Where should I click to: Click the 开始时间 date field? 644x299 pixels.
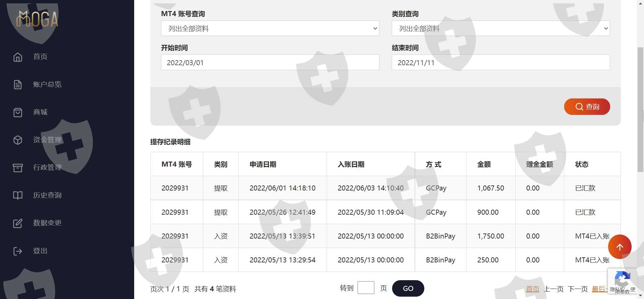270,62
